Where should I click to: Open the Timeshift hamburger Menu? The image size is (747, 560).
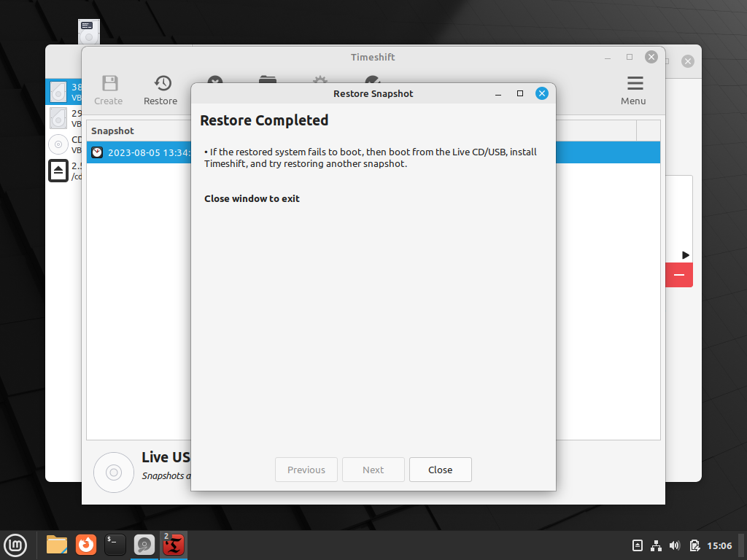point(633,90)
